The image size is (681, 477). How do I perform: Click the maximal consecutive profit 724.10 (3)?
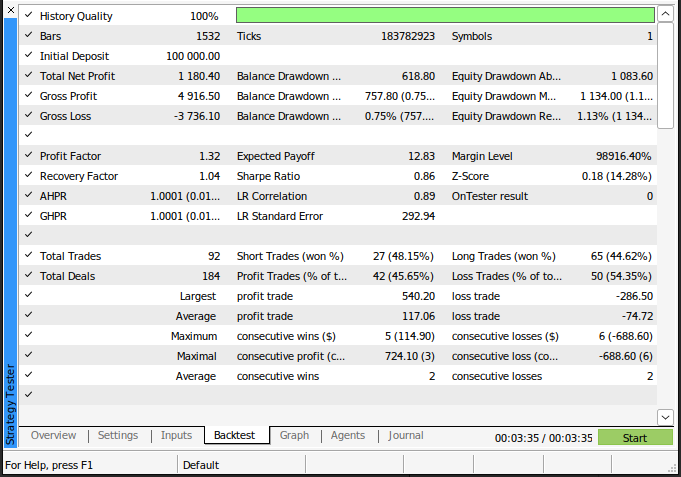pos(410,356)
